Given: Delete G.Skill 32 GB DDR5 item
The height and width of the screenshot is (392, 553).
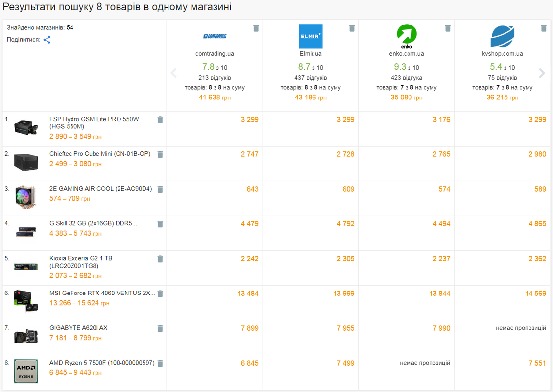Looking at the screenshot, I should pos(160,224).
